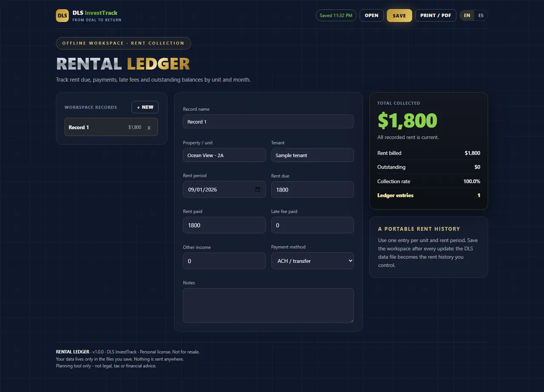
Task: Click the WORKSPACE RECORDS header label
Action: pyautogui.click(x=91, y=107)
